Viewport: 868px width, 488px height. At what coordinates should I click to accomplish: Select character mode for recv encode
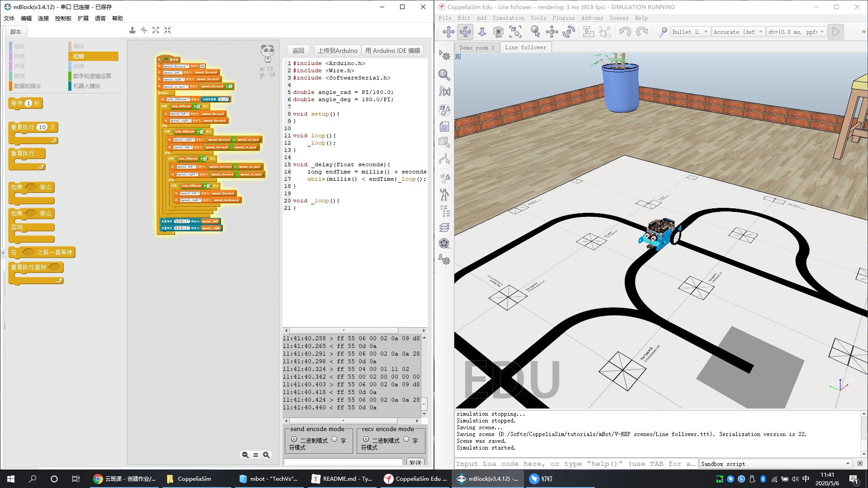point(406,439)
